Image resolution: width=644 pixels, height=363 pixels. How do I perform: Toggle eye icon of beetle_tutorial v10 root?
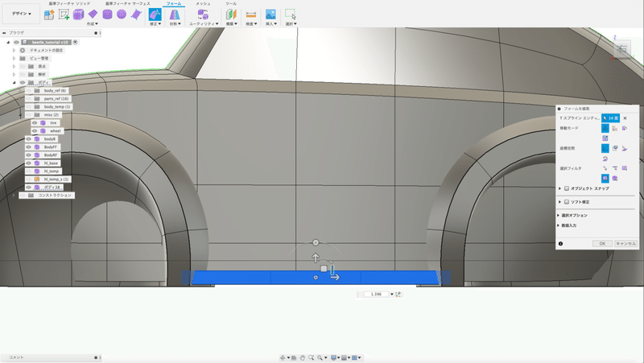[16, 43]
